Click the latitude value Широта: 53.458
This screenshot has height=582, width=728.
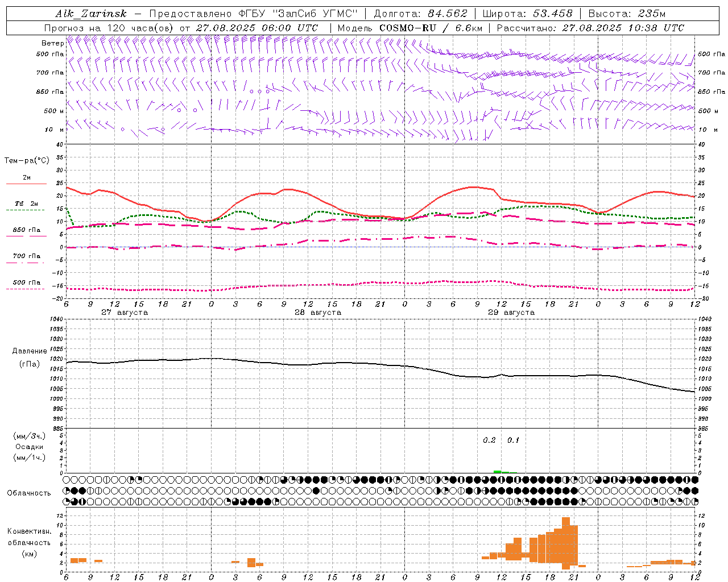(528, 14)
